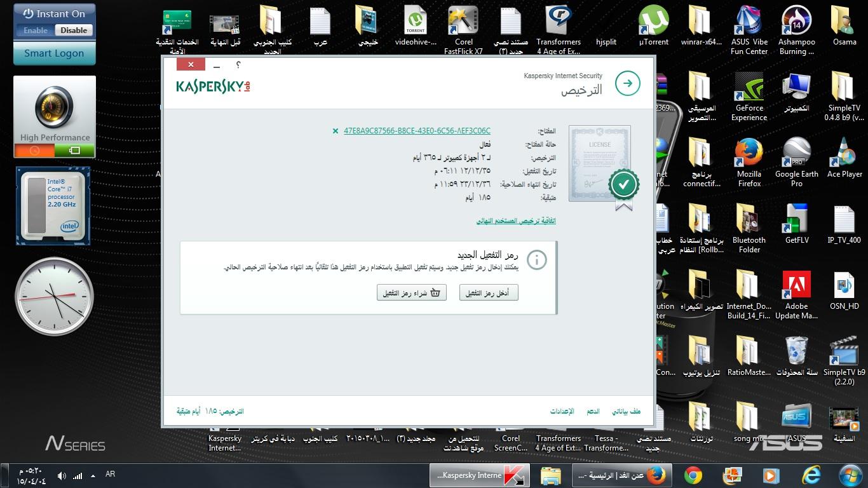
Task: Click the Smart Logon button
Action: click(54, 53)
